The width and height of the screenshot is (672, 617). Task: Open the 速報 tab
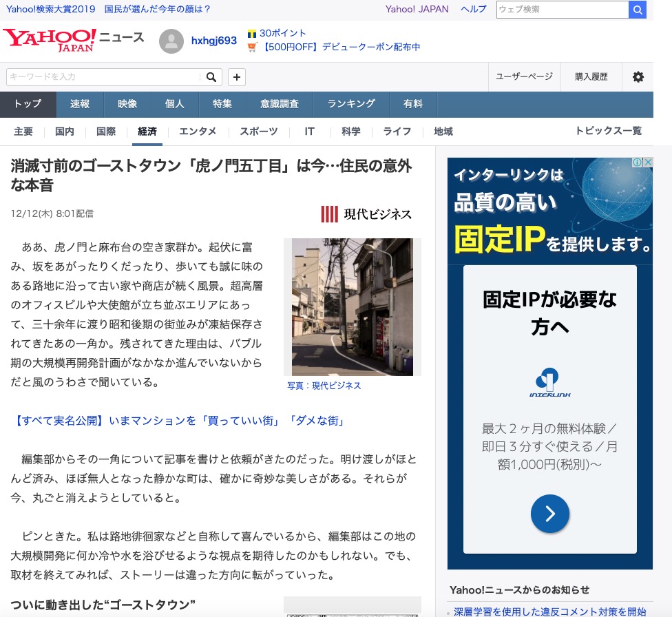[x=80, y=104]
